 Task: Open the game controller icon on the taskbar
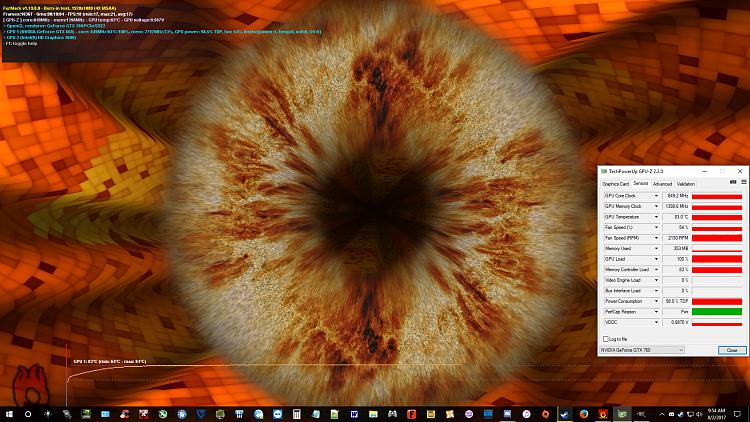pyautogui.click(x=392, y=414)
